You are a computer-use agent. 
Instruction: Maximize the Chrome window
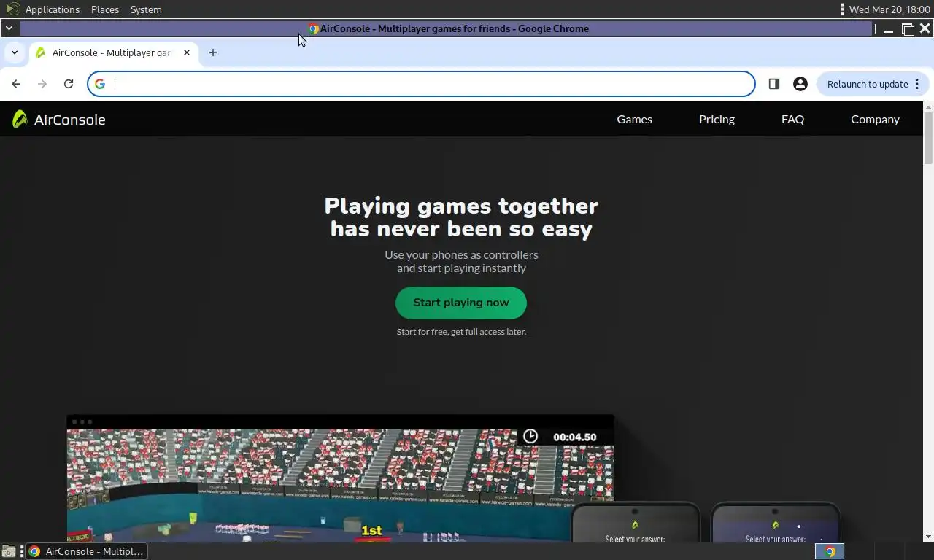[908, 29]
